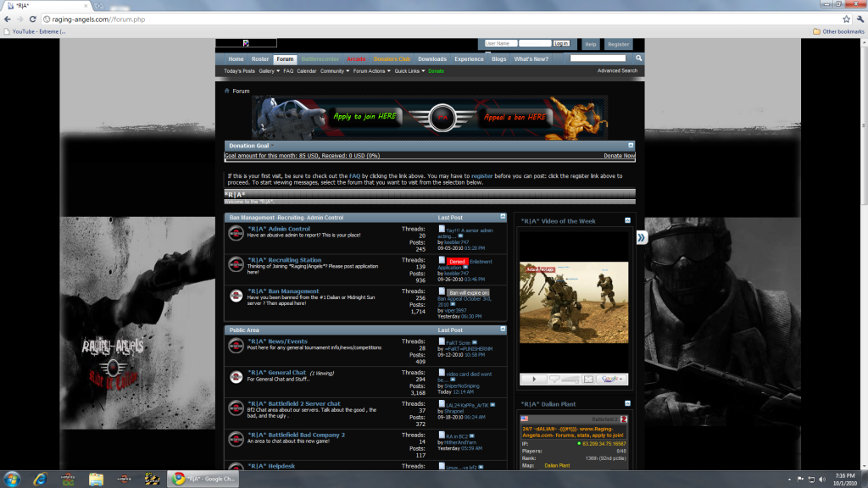Open the Downloads tab
The image size is (868, 488).
point(432,58)
